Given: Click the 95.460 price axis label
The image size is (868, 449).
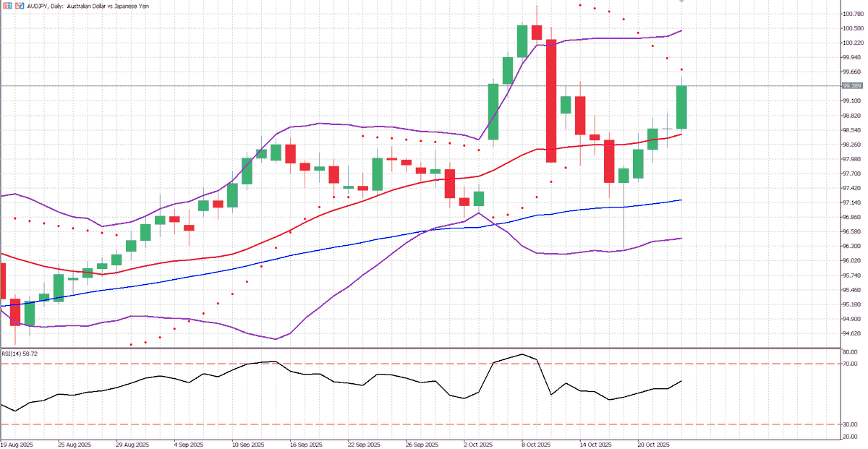Looking at the screenshot, I should [x=851, y=290].
